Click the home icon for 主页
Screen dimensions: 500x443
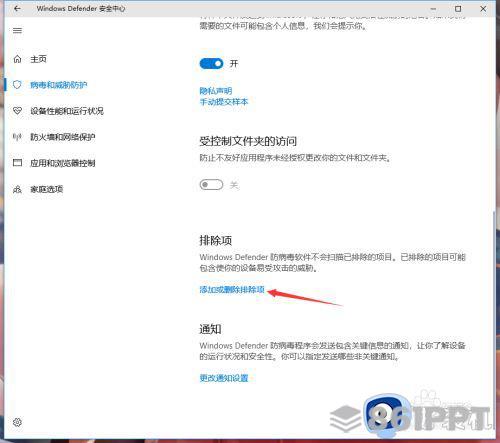(x=17, y=59)
